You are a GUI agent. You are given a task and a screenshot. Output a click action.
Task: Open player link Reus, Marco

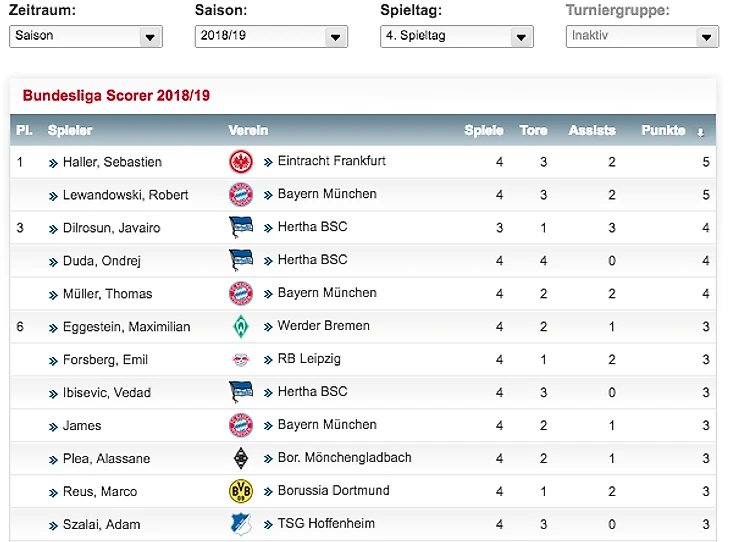tap(97, 492)
